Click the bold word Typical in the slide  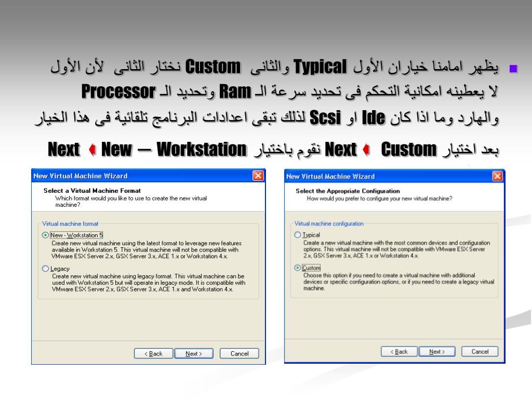pos(320,66)
